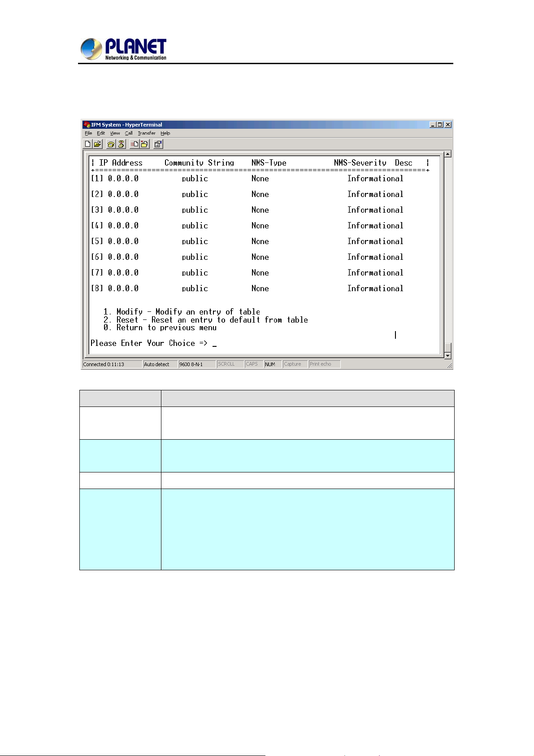The width and height of the screenshot is (534, 756).
Task: Click entry [6] IP address 0.0.0.0
Action: pos(123,257)
